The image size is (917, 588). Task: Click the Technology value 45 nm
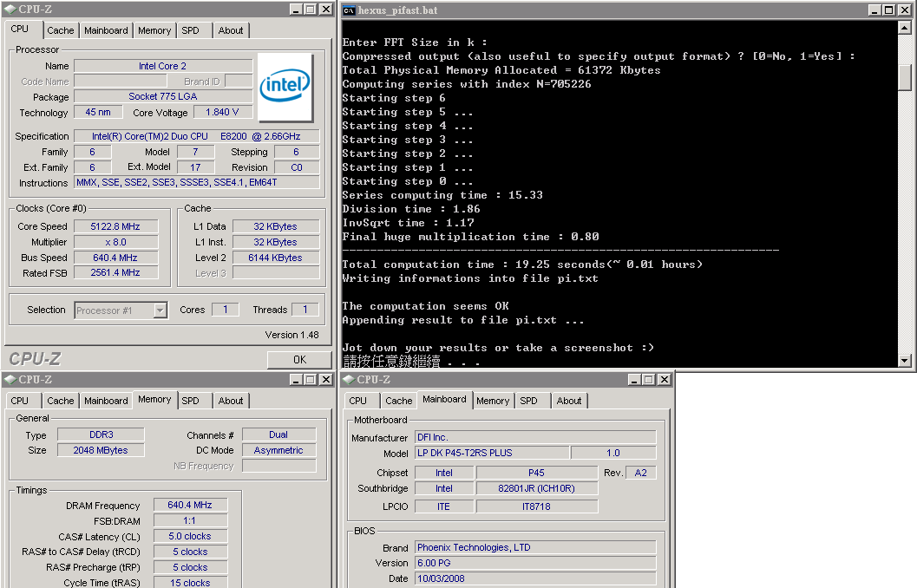click(x=98, y=112)
